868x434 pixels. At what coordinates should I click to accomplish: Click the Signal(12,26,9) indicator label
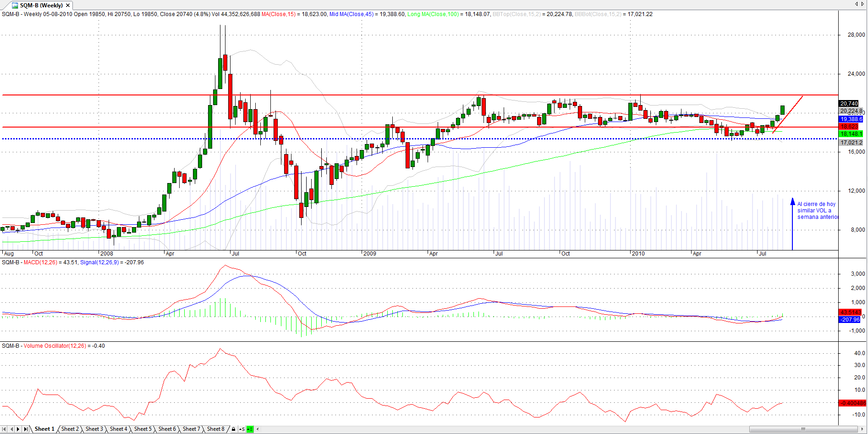(99, 262)
